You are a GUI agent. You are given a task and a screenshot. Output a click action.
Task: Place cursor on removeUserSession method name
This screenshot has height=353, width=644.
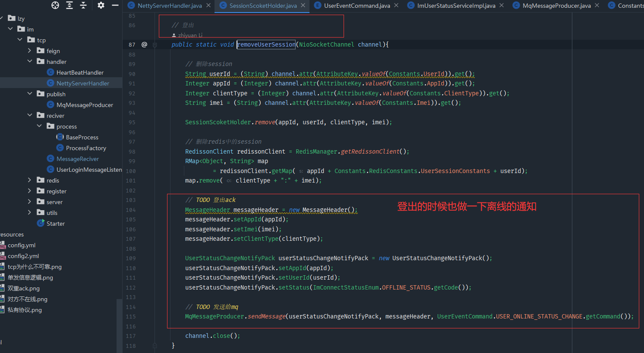(266, 44)
